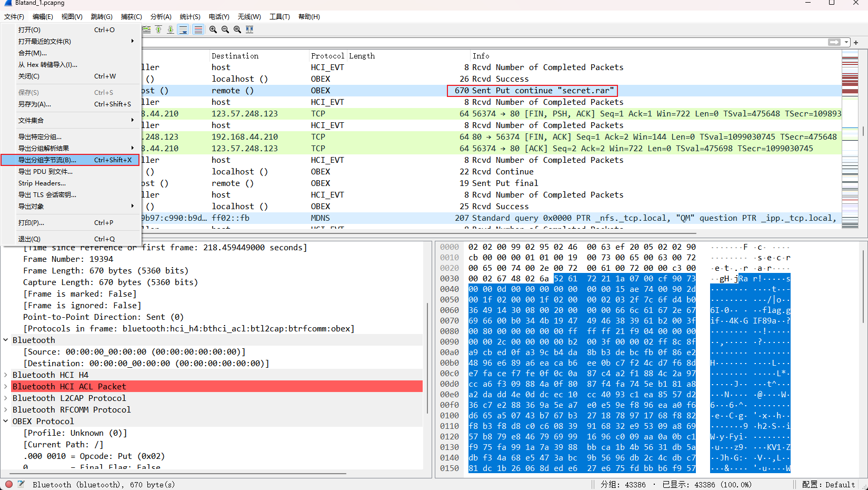
Task: Open the 跳转(G) menu
Action: 102,17
